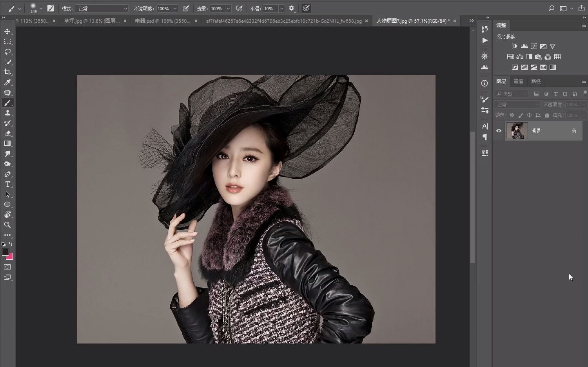Open the tool preset picker arrow
Viewport: 588px width, 367px height.
[19, 8]
